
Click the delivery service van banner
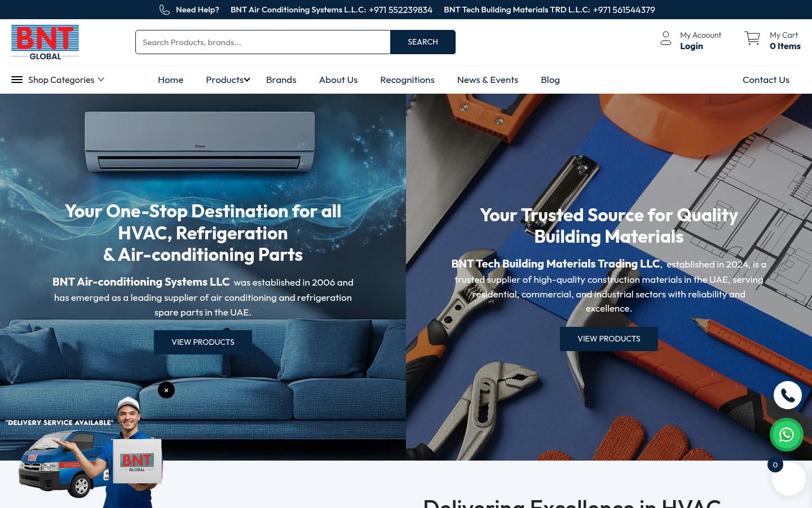(x=85, y=452)
